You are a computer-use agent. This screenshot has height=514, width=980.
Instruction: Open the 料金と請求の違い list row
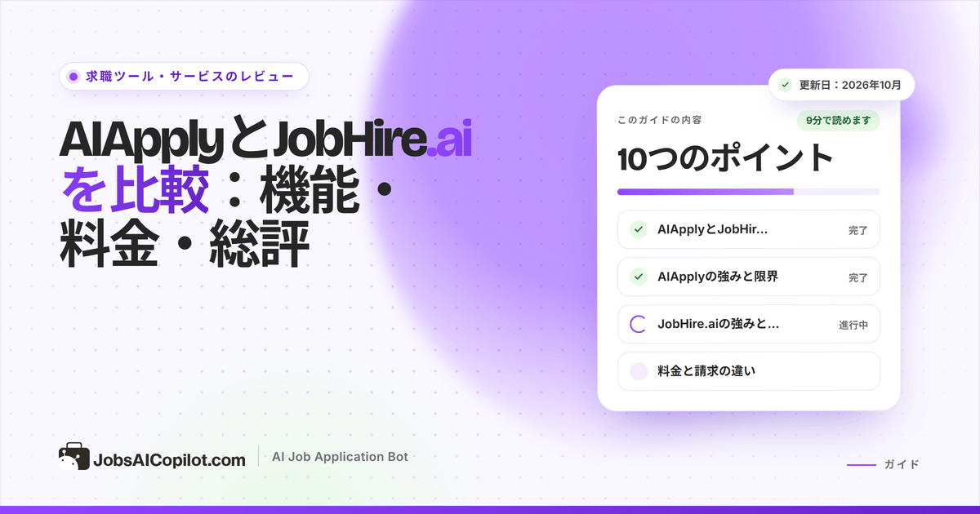coord(749,371)
